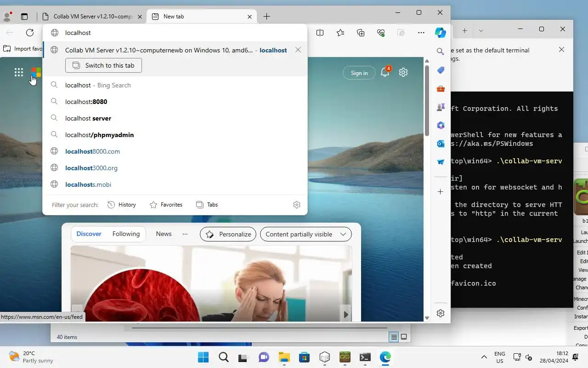Close the New tab tab

pyautogui.click(x=249, y=17)
